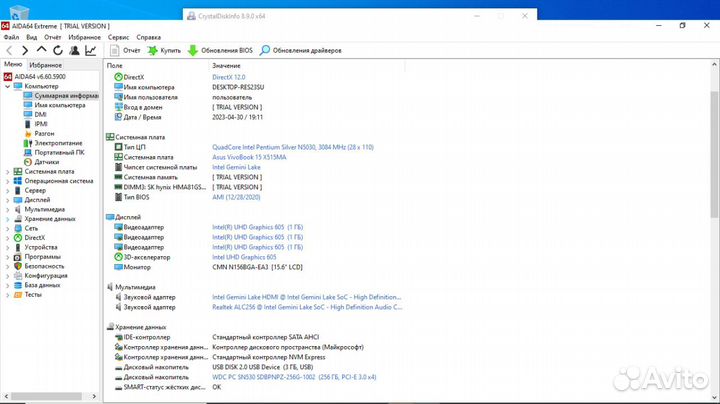Viewport: 720px width, 404px height.
Task: Refresh the page with the Refresh icon
Action: click(57, 50)
